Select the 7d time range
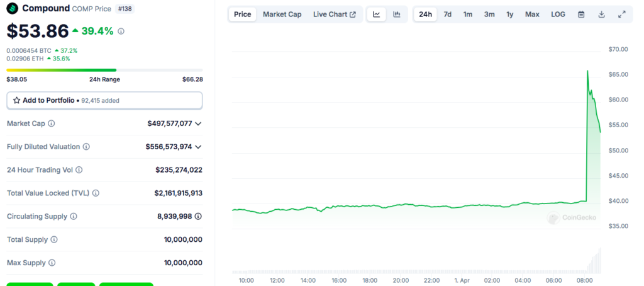The image size is (644, 286). click(447, 14)
